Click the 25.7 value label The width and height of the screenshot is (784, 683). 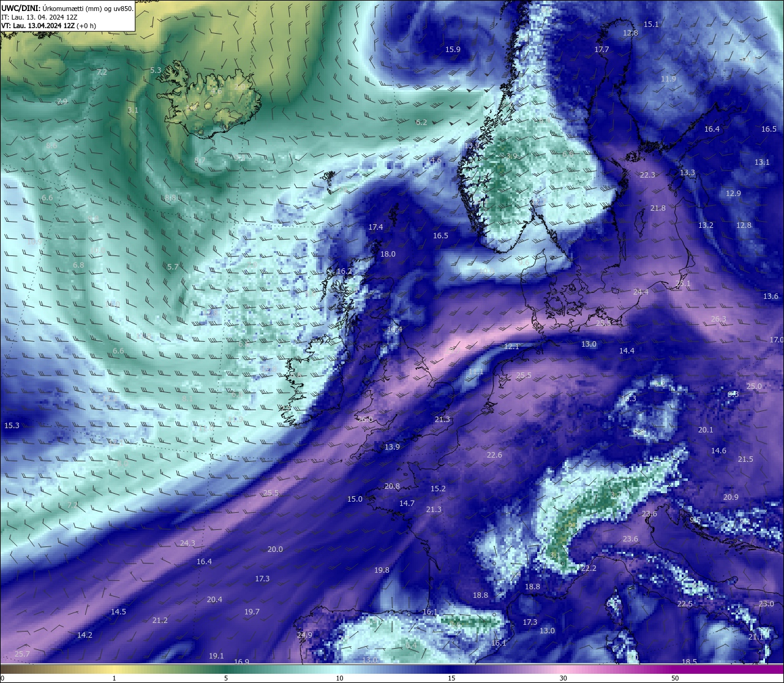22,654
